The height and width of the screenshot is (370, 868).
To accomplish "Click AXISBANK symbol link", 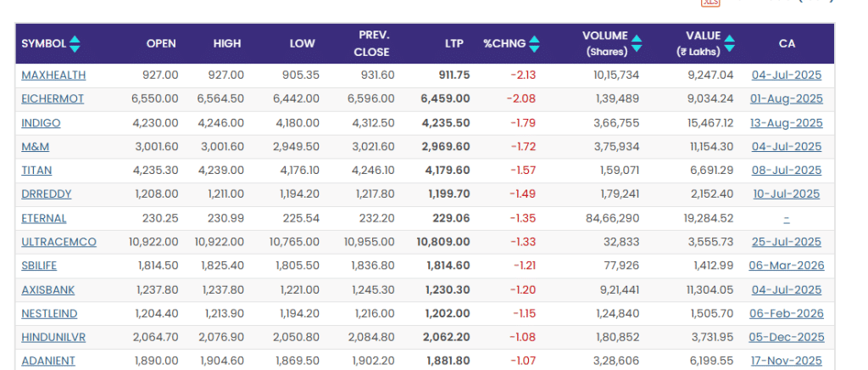I will 48,289.
